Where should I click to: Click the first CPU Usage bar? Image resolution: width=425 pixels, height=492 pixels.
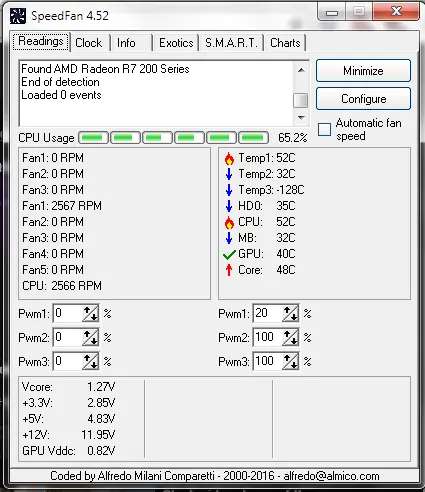[x=93, y=137]
